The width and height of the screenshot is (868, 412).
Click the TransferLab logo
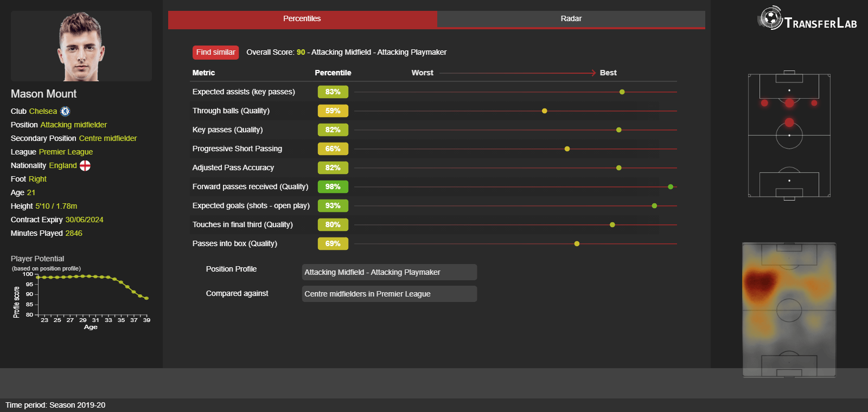pyautogui.click(x=807, y=18)
